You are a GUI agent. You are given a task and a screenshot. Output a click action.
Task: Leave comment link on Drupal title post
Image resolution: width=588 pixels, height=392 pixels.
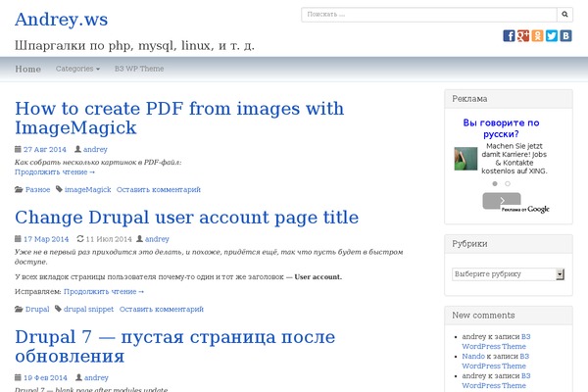(162, 309)
